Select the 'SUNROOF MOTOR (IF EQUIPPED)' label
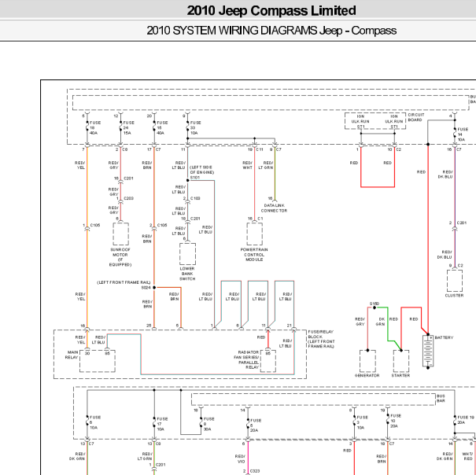Image resolution: width=476 pixels, height=475 pixels. (x=120, y=257)
